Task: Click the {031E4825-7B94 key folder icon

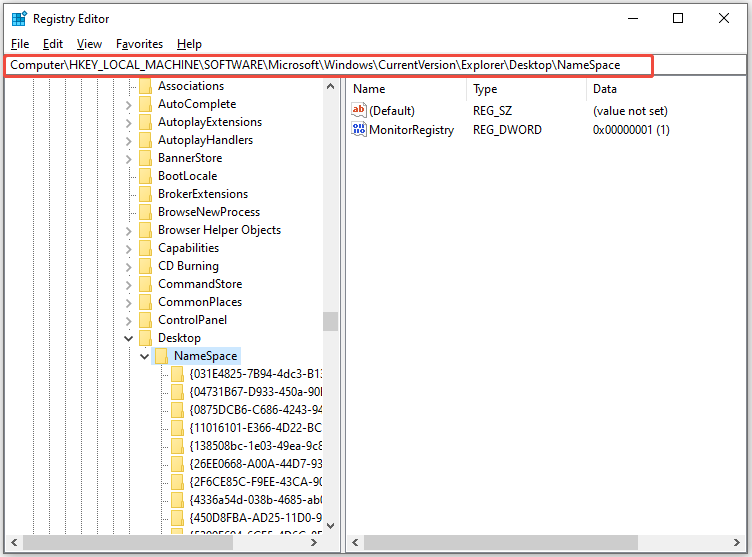Action: click(x=177, y=374)
